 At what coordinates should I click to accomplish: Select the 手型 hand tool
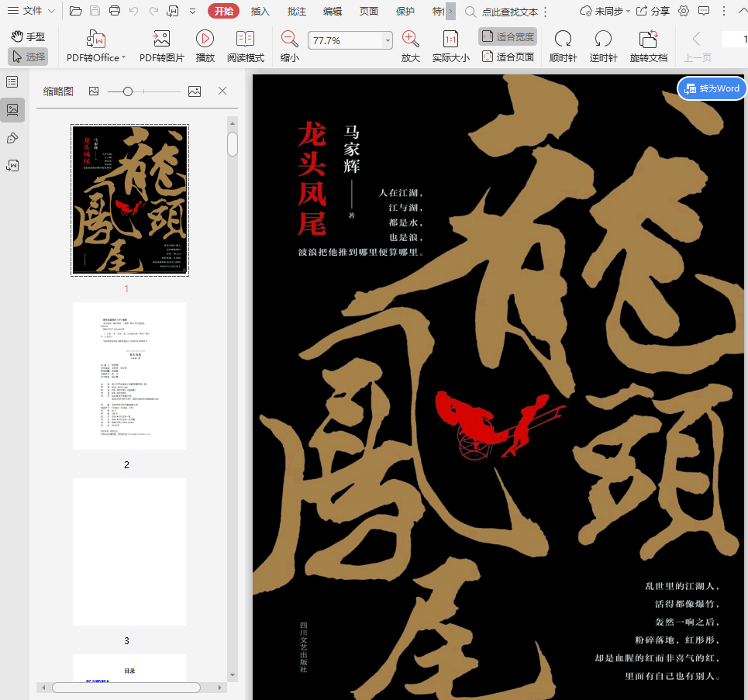(x=28, y=36)
